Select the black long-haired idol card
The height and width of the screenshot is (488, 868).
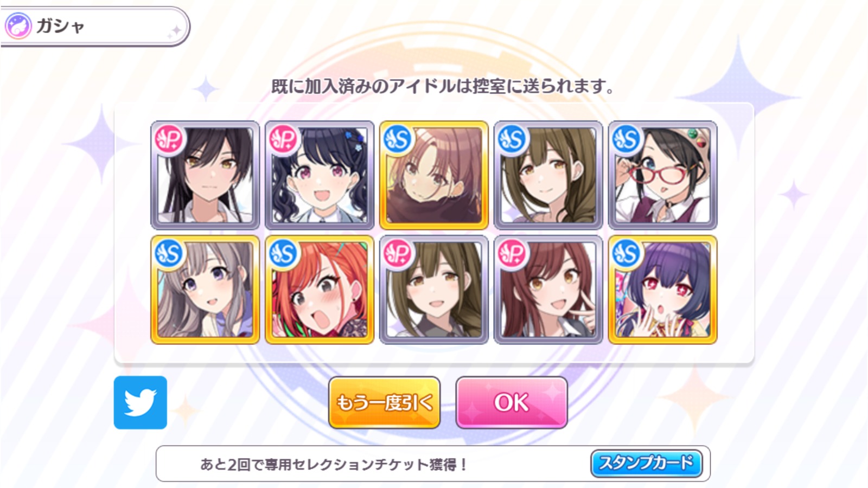pyautogui.click(x=205, y=175)
